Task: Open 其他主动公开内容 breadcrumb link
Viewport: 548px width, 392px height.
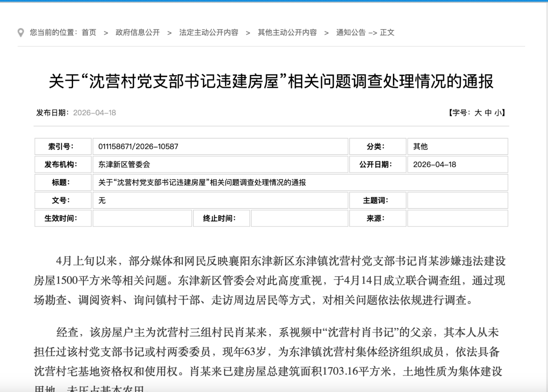Action: click(x=287, y=33)
